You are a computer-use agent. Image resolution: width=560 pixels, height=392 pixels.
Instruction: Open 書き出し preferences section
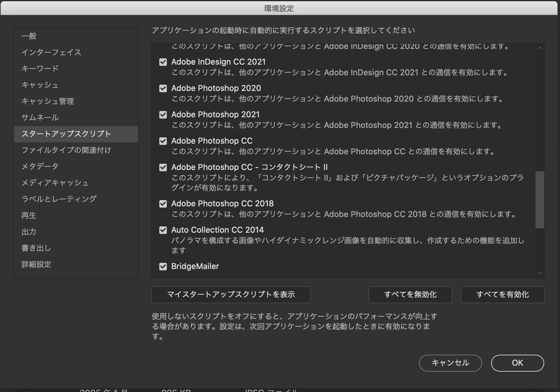(76, 248)
